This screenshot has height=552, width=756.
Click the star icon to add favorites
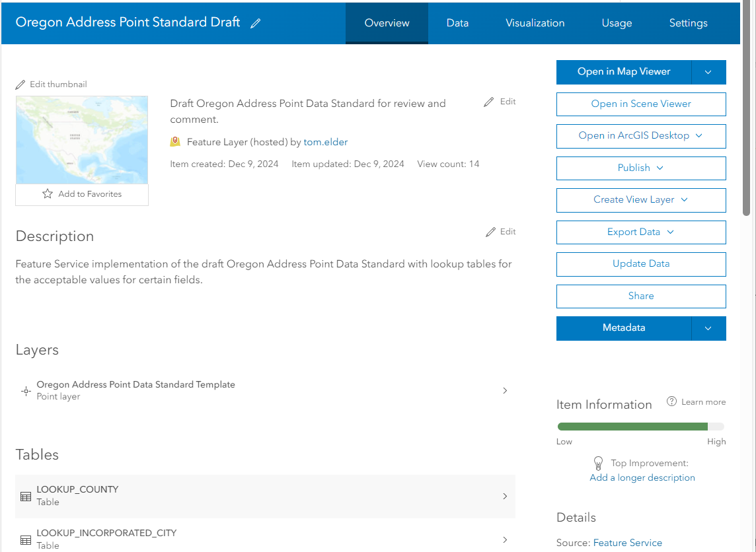pos(47,194)
